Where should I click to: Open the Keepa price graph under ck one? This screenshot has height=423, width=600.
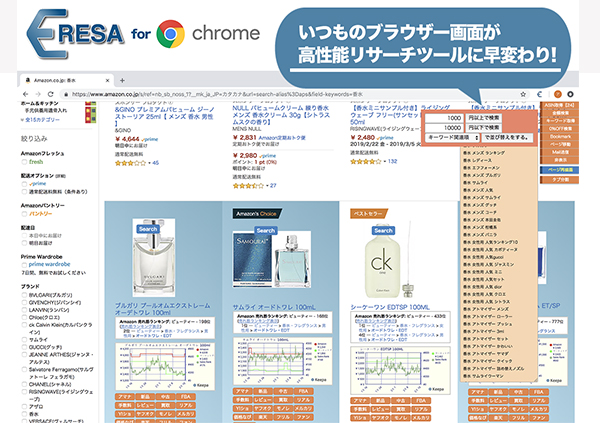[x=400, y=370]
